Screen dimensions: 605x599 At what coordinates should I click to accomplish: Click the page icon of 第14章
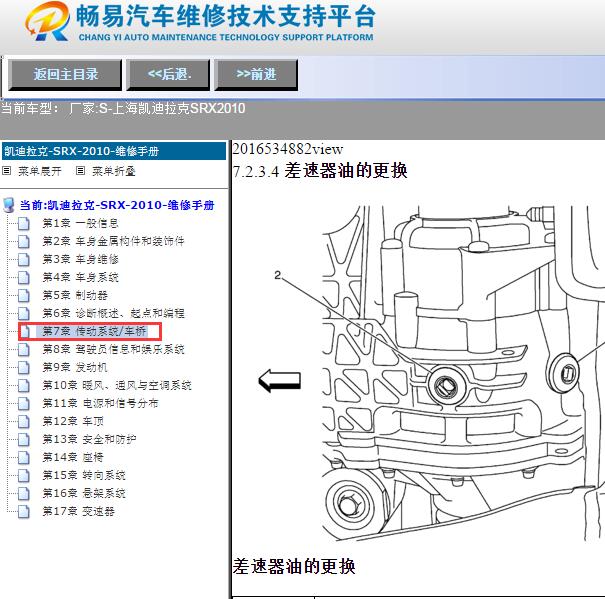click(24, 458)
